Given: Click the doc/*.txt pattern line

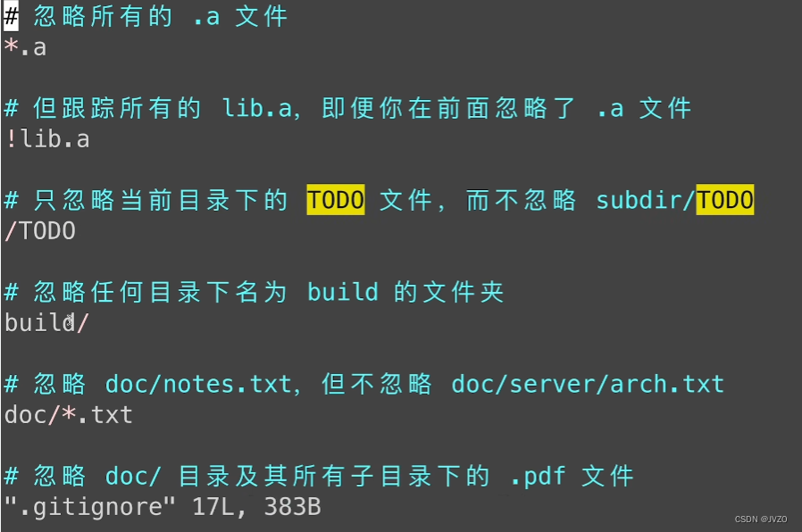Looking at the screenshot, I should click(x=69, y=414).
